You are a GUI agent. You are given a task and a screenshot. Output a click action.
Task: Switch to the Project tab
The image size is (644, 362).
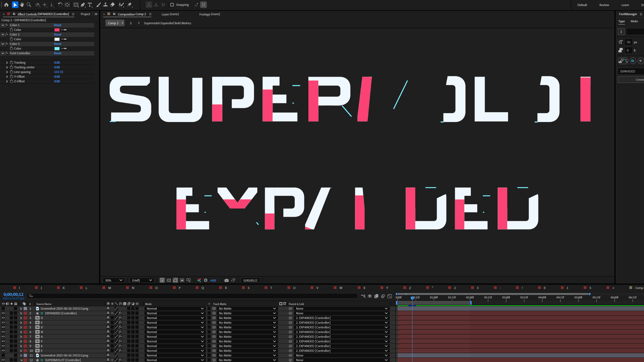click(x=85, y=14)
